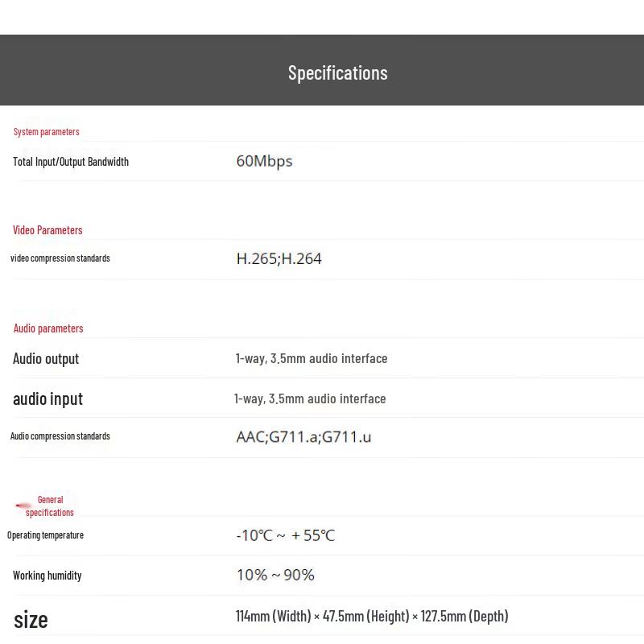Click the Audio compression standards label
Image resolution: width=644 pixels, height=644 pixels.
[60, 436]
